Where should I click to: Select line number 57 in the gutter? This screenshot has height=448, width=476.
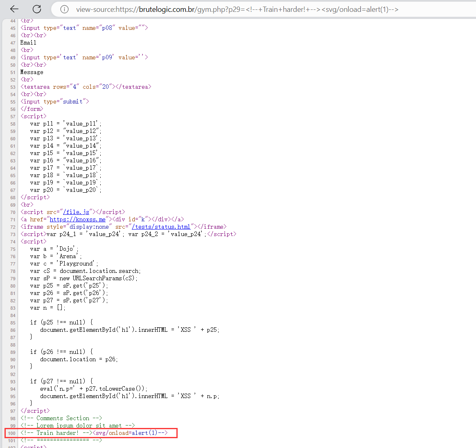tap(13, 117)
